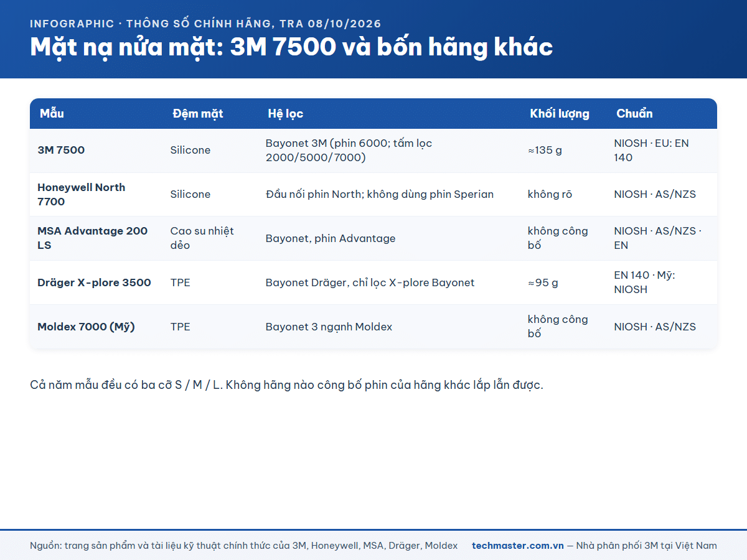Click the Chuẩn column header
747x560 pixels.
click(634, 114)
